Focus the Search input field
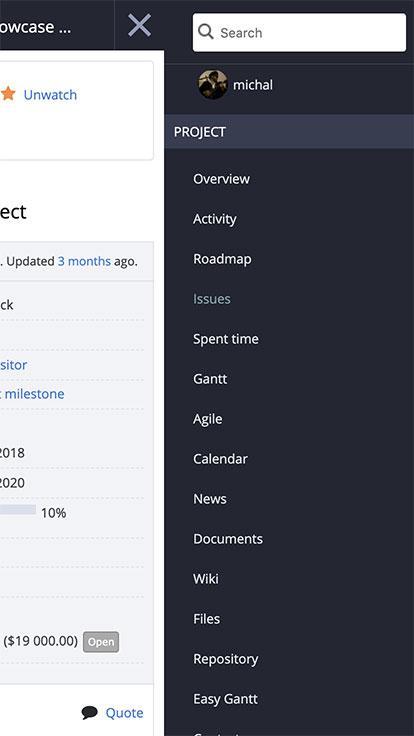Screen dimensions: 414x736 tap(299, 32)
